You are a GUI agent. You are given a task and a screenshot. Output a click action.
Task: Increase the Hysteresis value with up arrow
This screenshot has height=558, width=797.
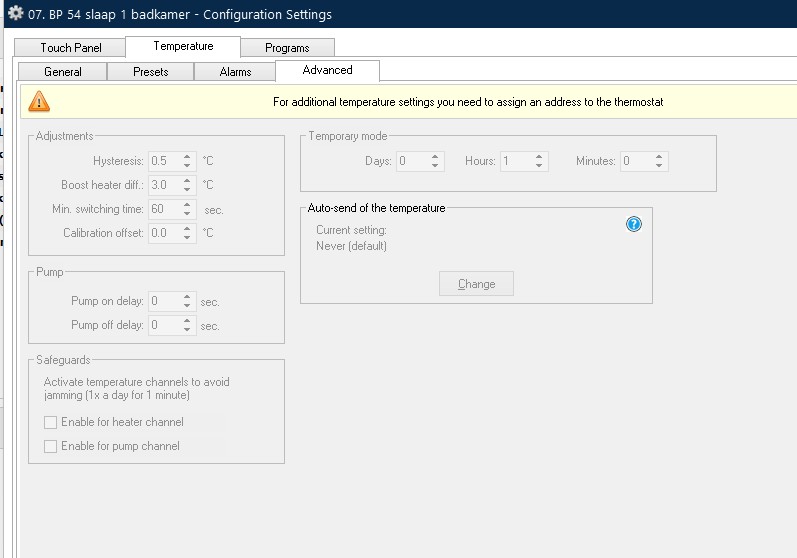pos(187,156)
